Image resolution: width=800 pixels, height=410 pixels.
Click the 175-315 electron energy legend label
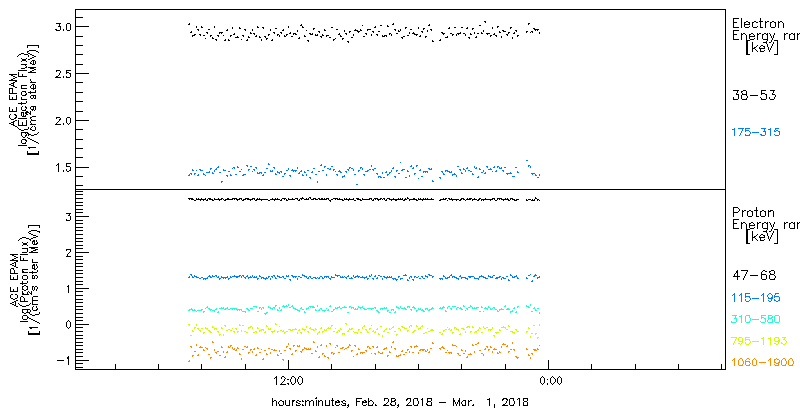[756, 133]
